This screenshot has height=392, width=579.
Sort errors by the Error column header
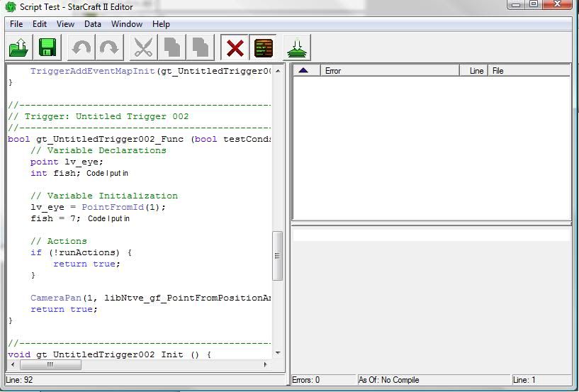(390, 71)
